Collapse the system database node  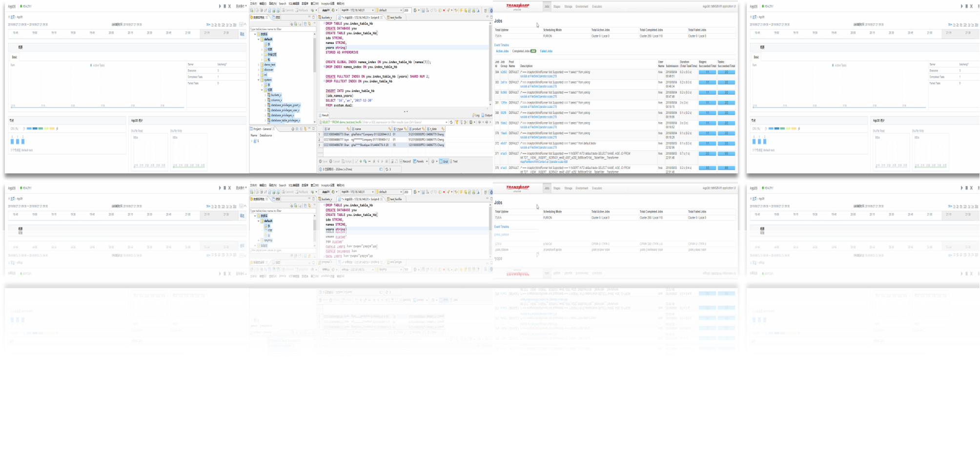[259, 80]
